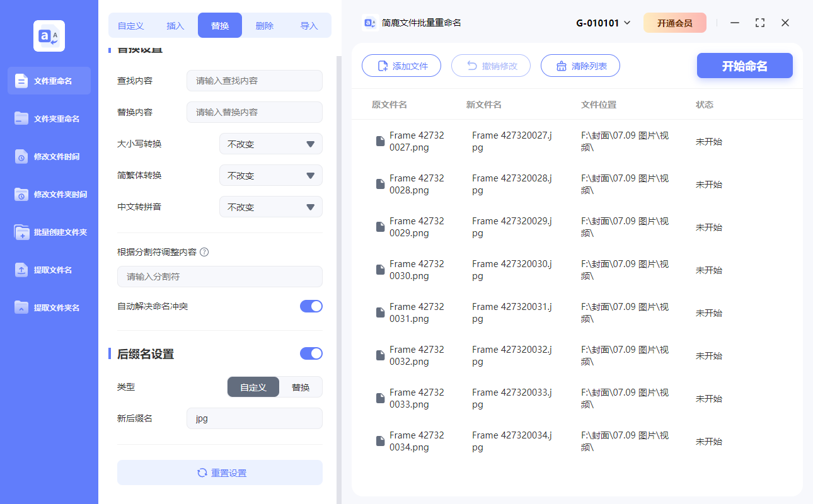813x504 pixels.
Task: Focus the 查找内容 input field
Action: pos(255,81)
